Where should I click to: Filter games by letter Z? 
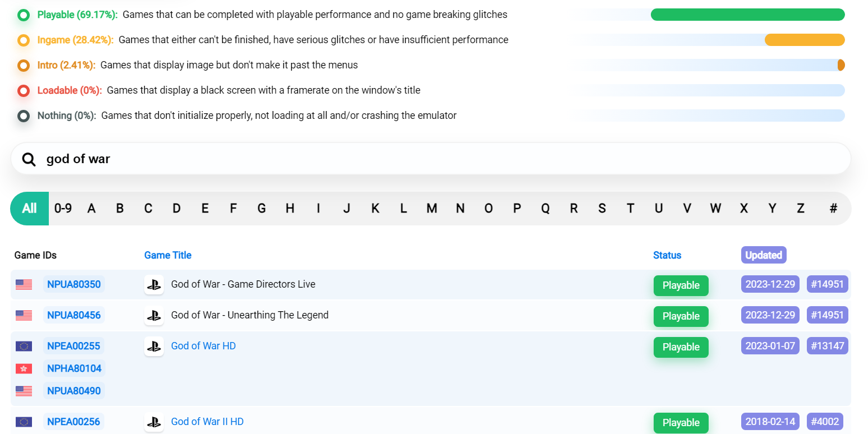pyautogui.click(x=801, y=209)
